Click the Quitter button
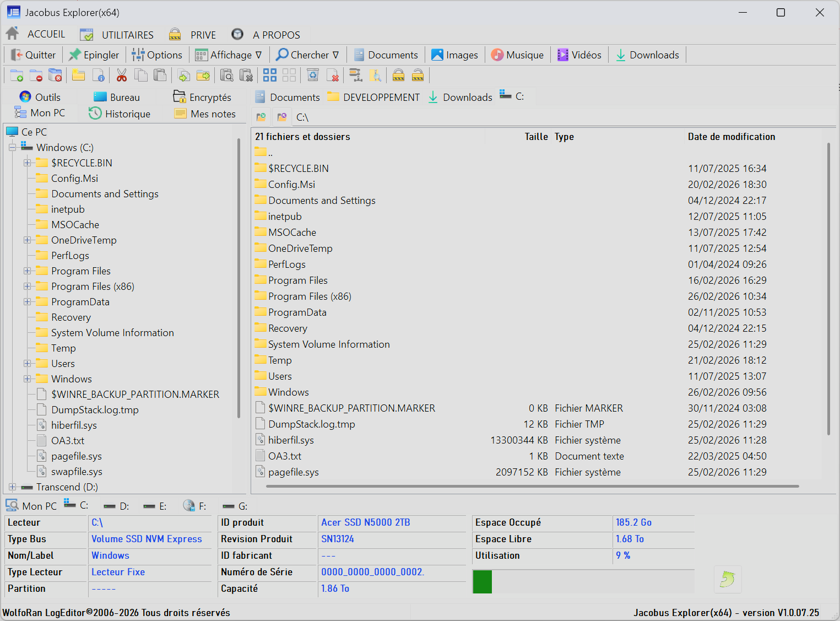Screen dimensions: 840x621 34,55
